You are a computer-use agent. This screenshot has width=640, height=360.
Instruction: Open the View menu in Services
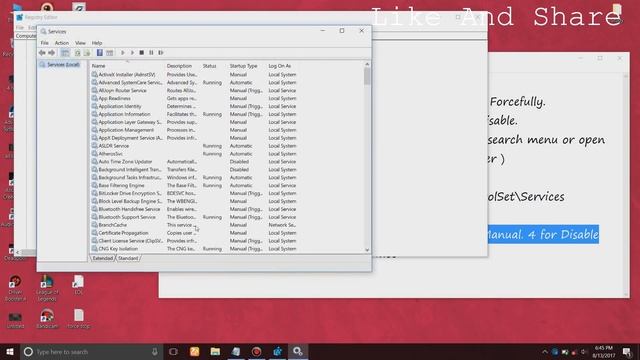tap(80, 43)
